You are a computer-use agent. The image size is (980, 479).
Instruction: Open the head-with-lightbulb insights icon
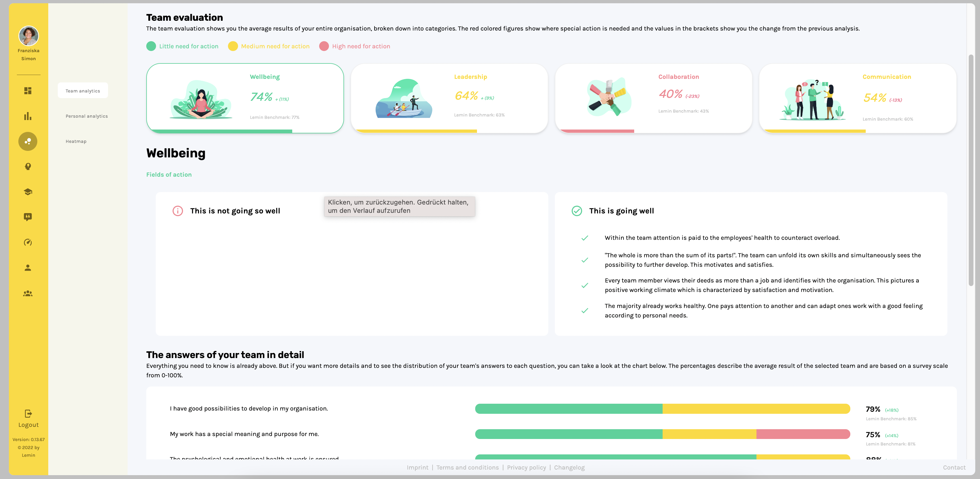(x=28, y=166)
